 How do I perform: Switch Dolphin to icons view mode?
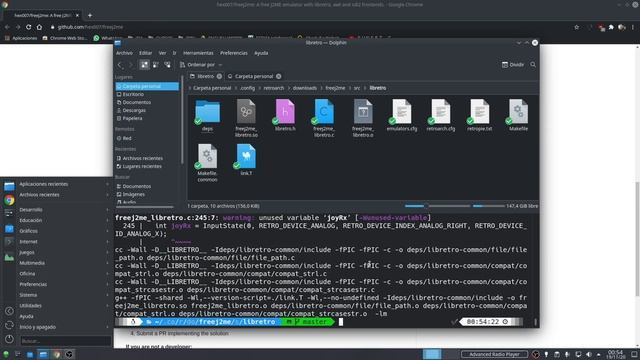click(x=144, y=64)
